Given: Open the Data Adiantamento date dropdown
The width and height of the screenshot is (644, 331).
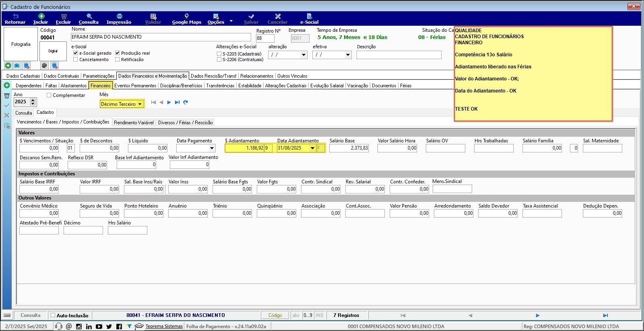Looking at the screenshot, I should click(312, 148).
